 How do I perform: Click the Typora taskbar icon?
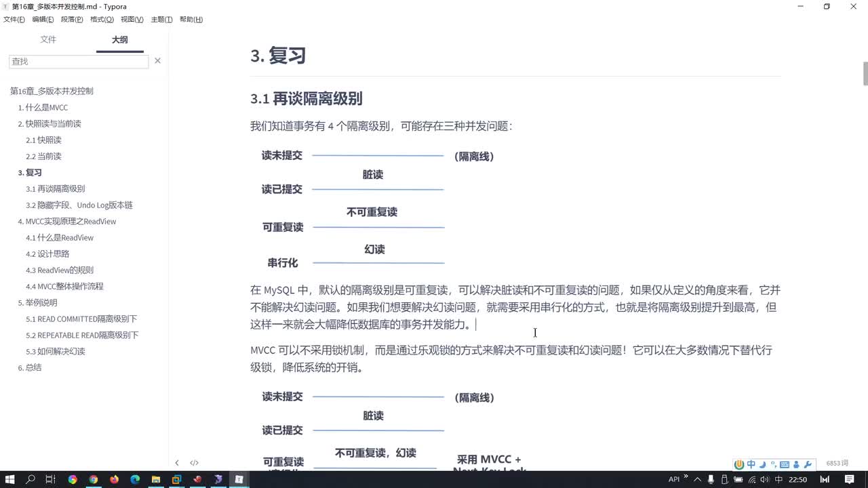[239, 479]
